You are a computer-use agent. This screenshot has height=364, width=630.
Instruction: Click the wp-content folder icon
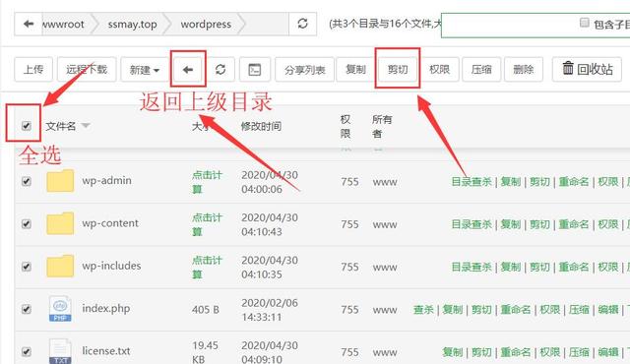point(60,223)
